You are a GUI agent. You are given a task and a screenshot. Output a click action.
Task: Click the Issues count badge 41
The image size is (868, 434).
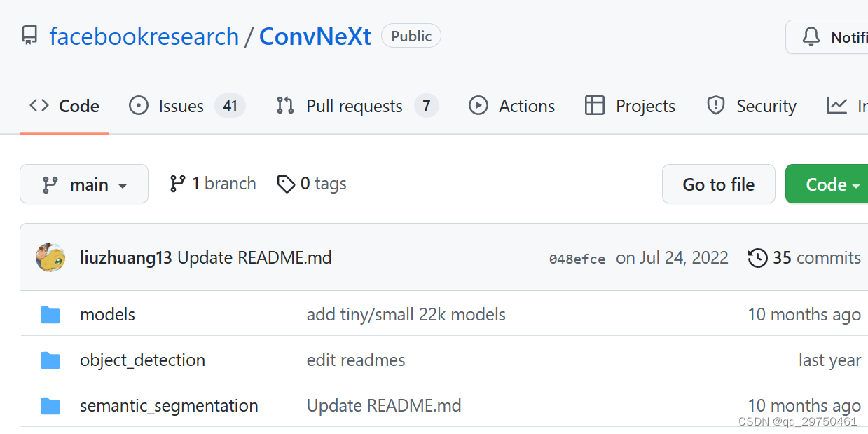[x=230, y=106]
